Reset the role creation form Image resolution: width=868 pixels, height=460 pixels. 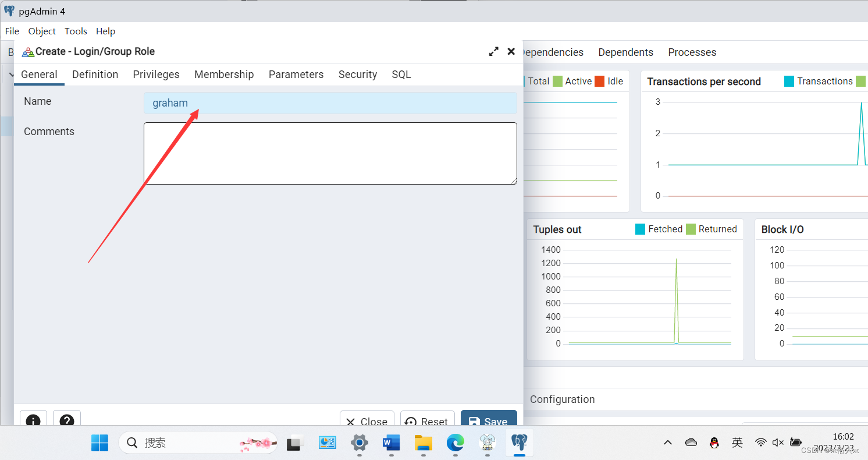[x=428, y=420]
